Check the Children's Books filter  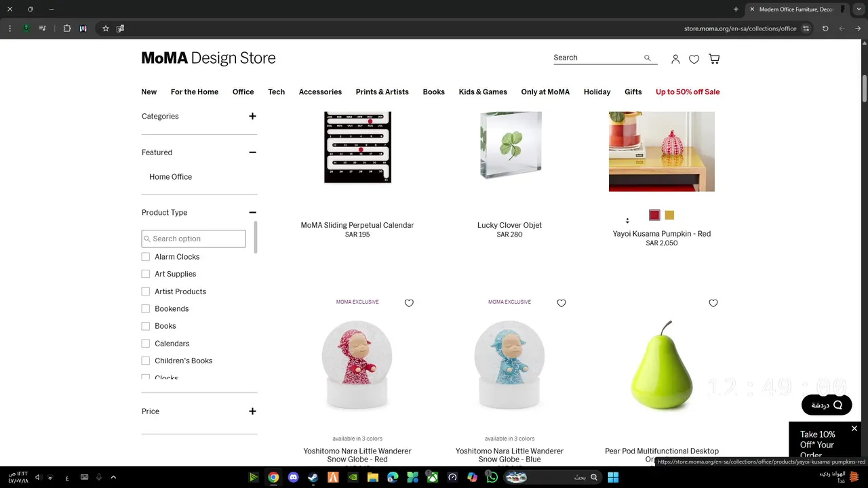[145, 361]
